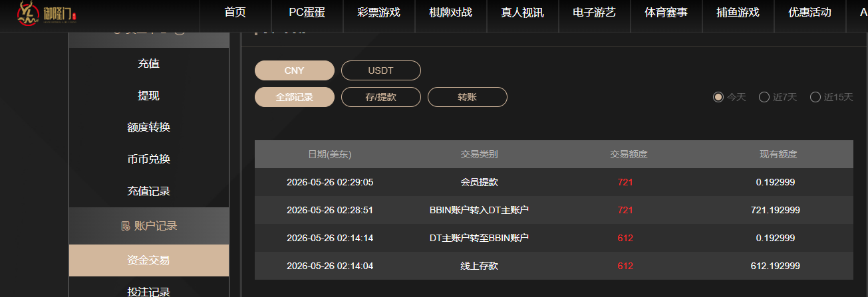
Task: Open the 电子游艺 menu
Action: [594, 13]
